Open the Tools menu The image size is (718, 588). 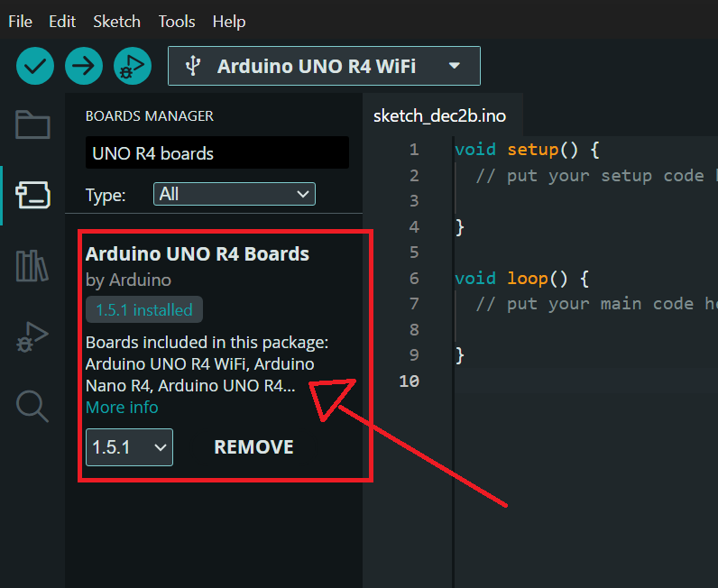click(x=177, y=21)
